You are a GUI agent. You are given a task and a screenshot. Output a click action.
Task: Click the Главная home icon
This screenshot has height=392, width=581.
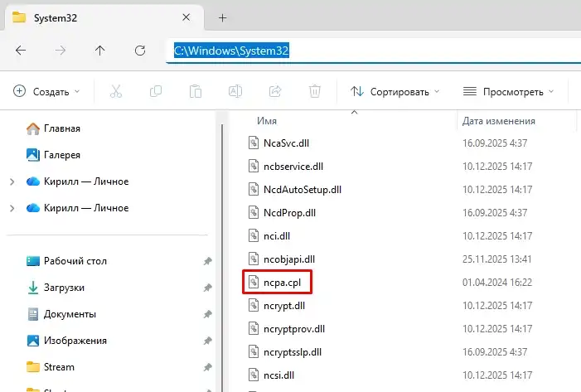tap(33, 128)
